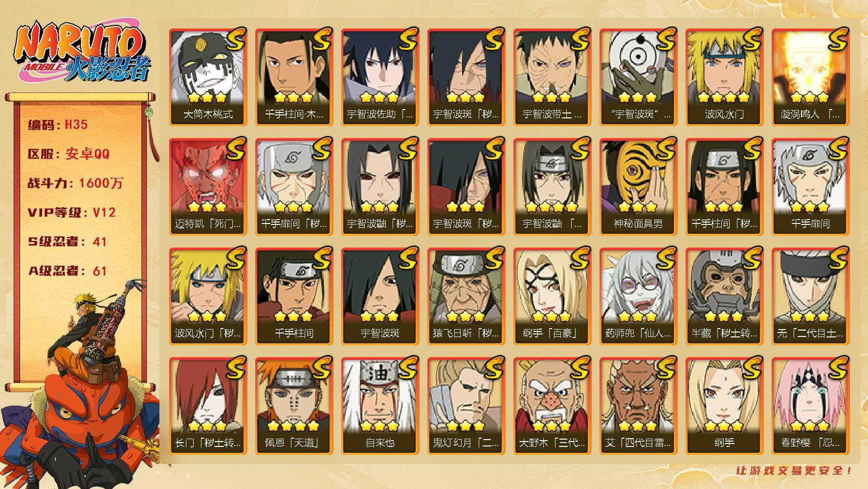Viewport: 868px width, 489px height.
Task: Click the 波风水门 four-star ninja card
Action: (724, 77)
